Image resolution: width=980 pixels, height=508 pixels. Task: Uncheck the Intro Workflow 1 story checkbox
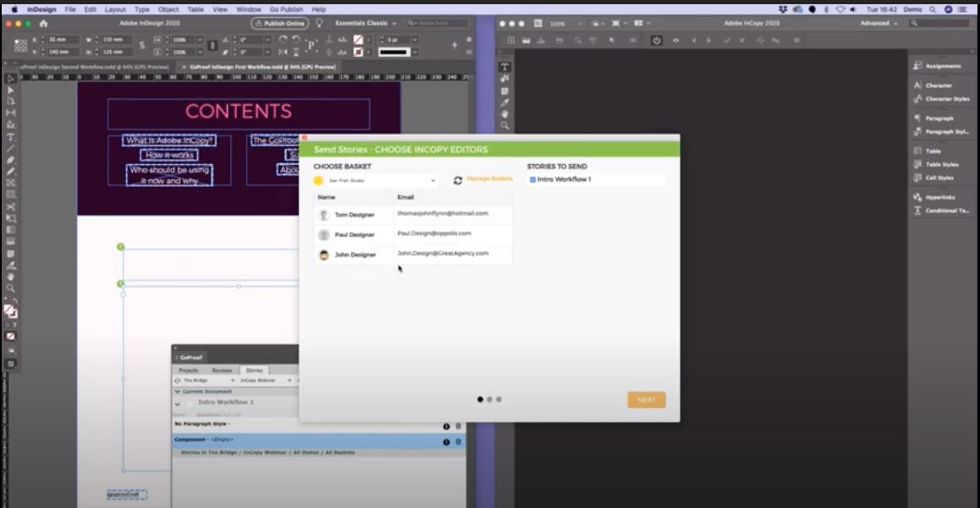click(533, 179)
